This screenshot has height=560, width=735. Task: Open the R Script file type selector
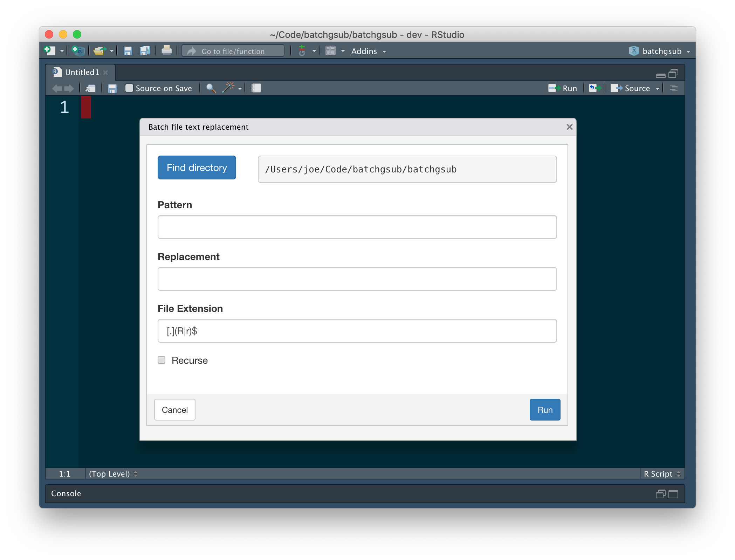coord(662,474)
